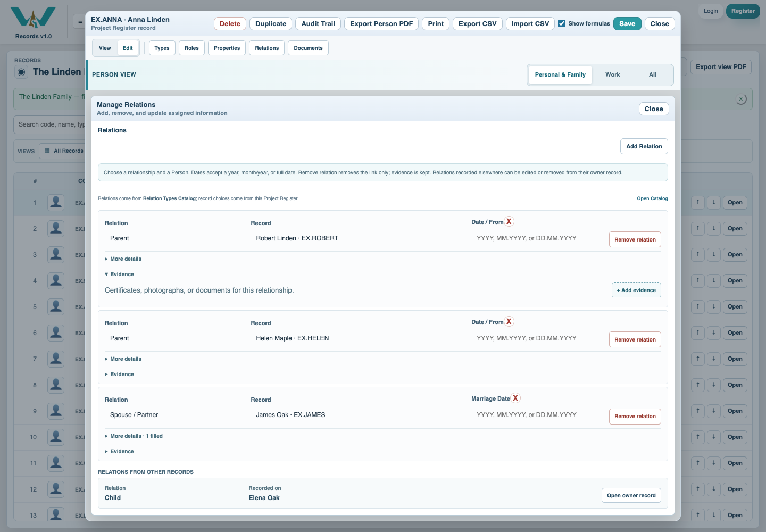
Task: Expand More details for Helen Maple
Action: (123, 359)
